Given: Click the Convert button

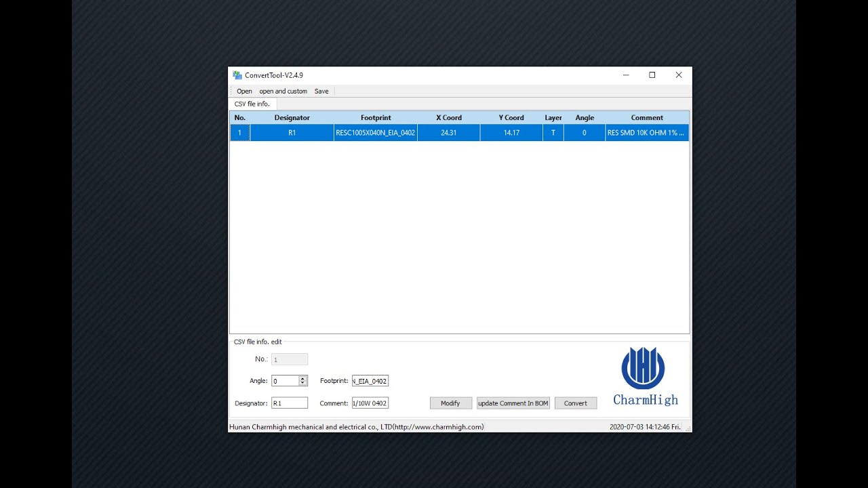Looking at the screenshot, I should pos(576,403).
